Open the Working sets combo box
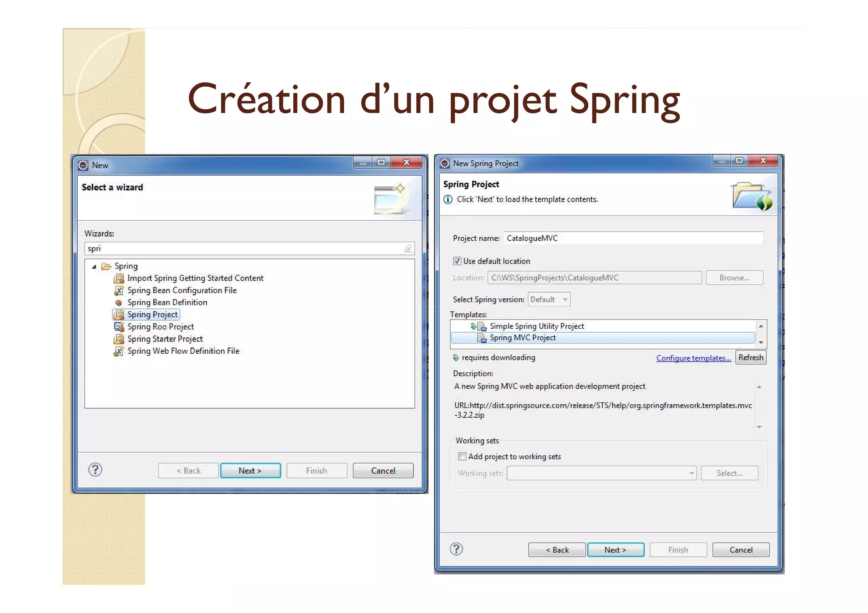The image size is (868, 613). pyautogui.click(x=601, y=473)
